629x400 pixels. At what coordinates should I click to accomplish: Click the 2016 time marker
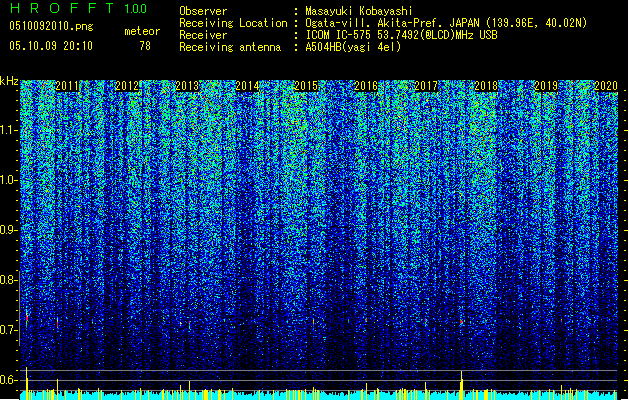tap(366, 86)
